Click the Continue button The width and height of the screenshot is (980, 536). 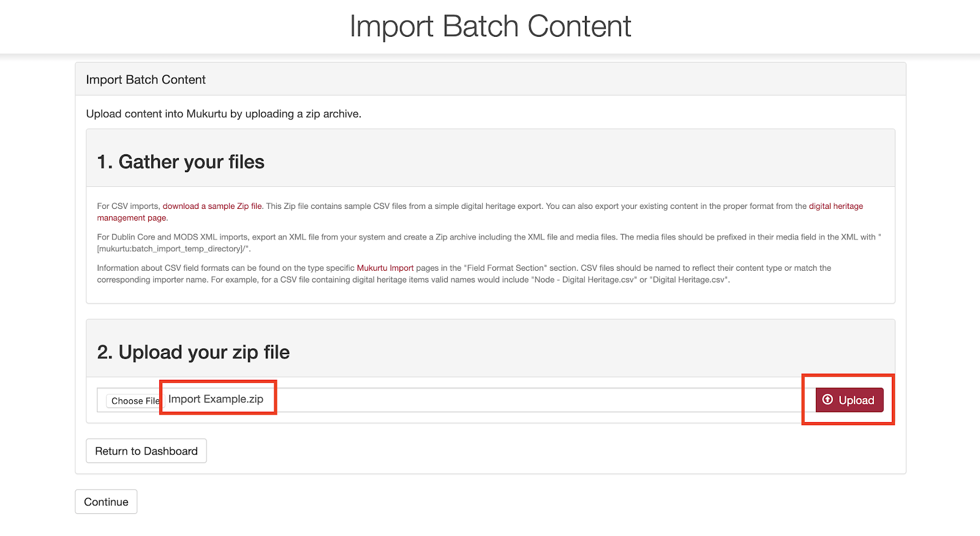pos(106,502)
